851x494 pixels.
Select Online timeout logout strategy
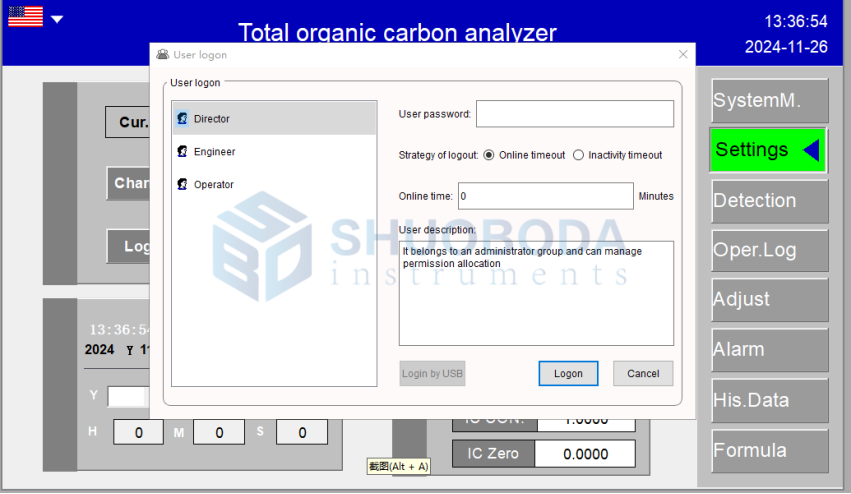pos(489,155)
